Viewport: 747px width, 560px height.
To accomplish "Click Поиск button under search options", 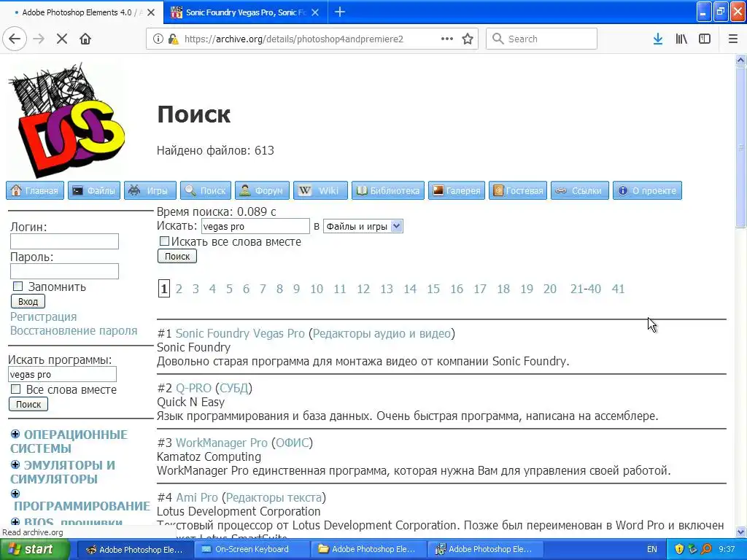I will tap(177, 256).
